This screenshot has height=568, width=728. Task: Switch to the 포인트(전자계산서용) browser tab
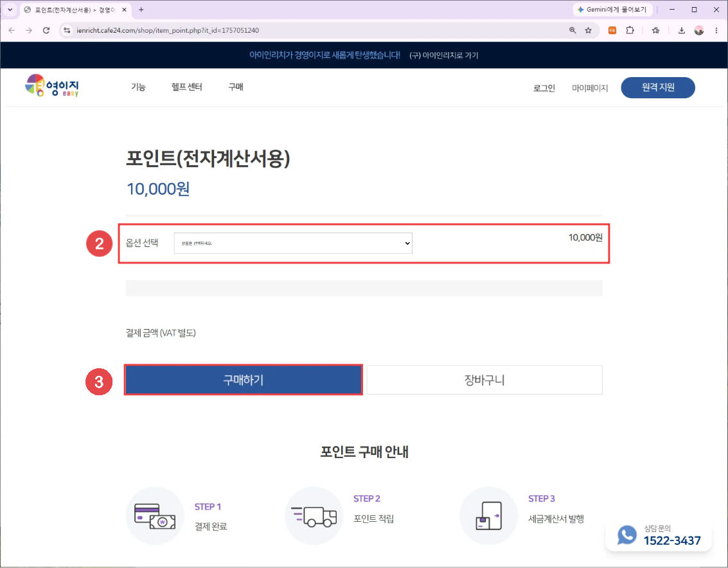click(76, 10)
